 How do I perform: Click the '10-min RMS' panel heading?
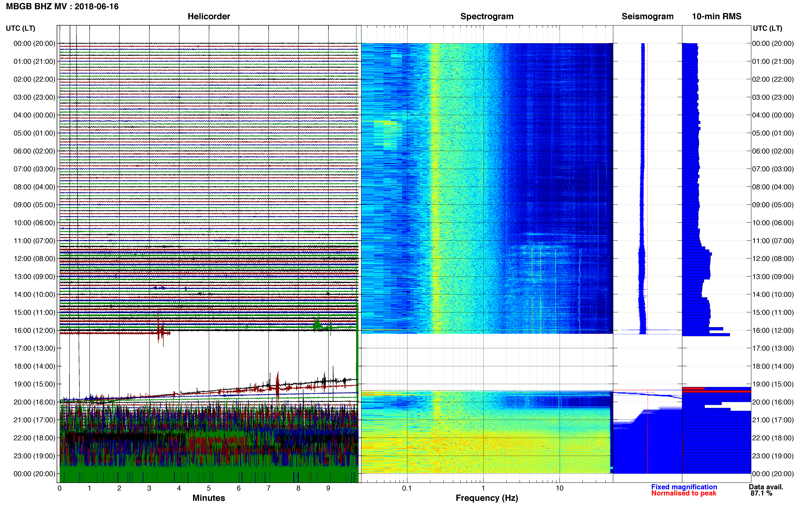click(x=716, y=16)
